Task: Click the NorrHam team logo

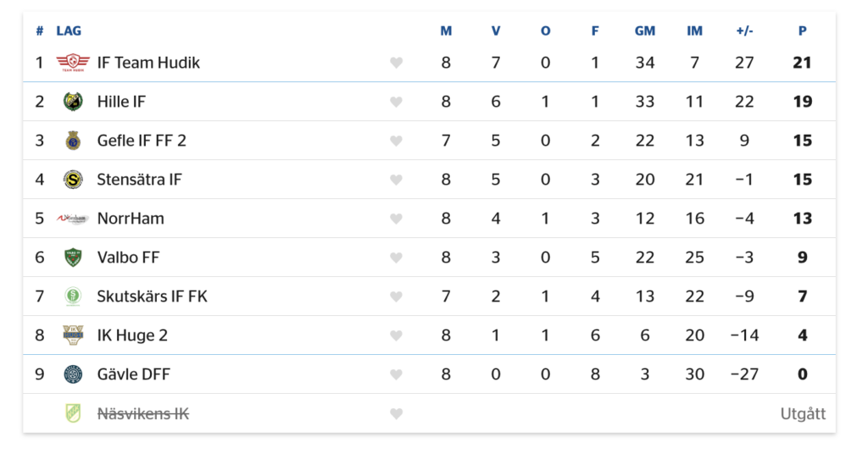Action: (x=73, y=219)
